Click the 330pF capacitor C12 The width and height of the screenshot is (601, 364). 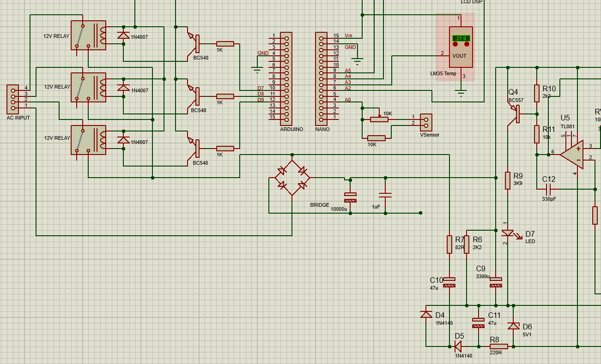549,189
